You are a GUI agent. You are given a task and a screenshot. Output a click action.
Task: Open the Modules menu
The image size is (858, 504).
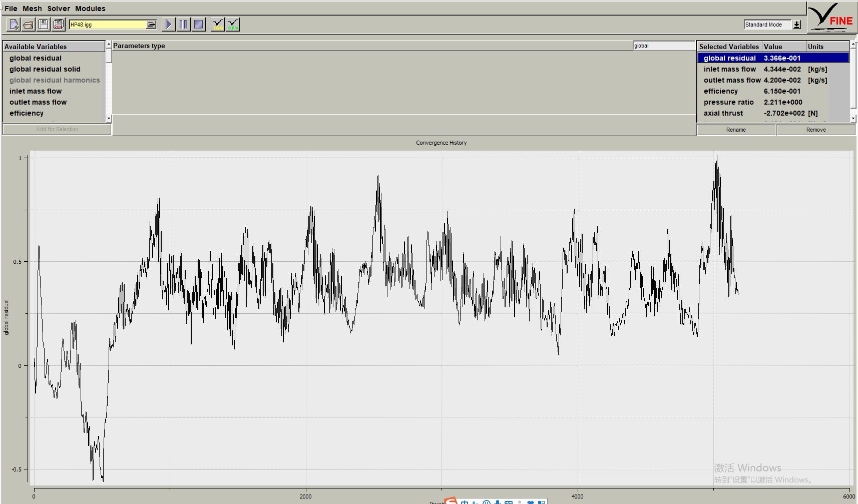tap(90, 9)
